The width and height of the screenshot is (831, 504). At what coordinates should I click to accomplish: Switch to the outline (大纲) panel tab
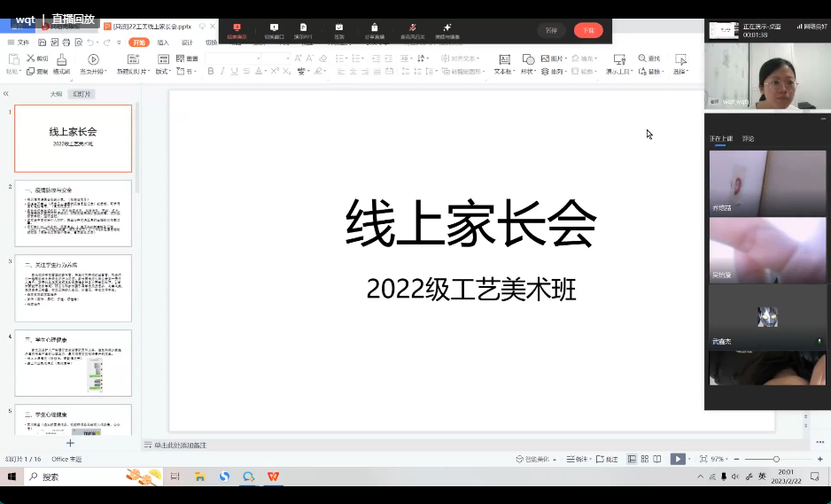tap(56, 94)
